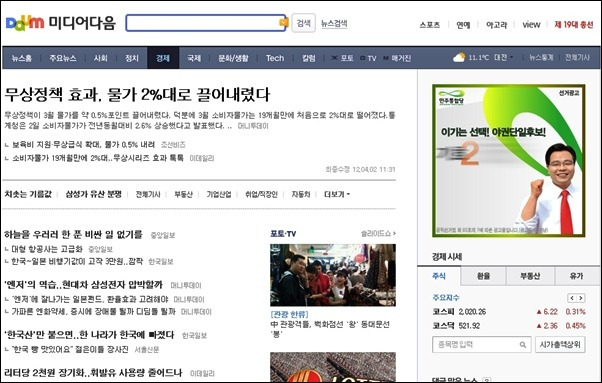Open article 하늘을 우러러 한 푼 비싼 일 없기를
This screenshot has width=602, height=383.
click(x=73, y=234)
